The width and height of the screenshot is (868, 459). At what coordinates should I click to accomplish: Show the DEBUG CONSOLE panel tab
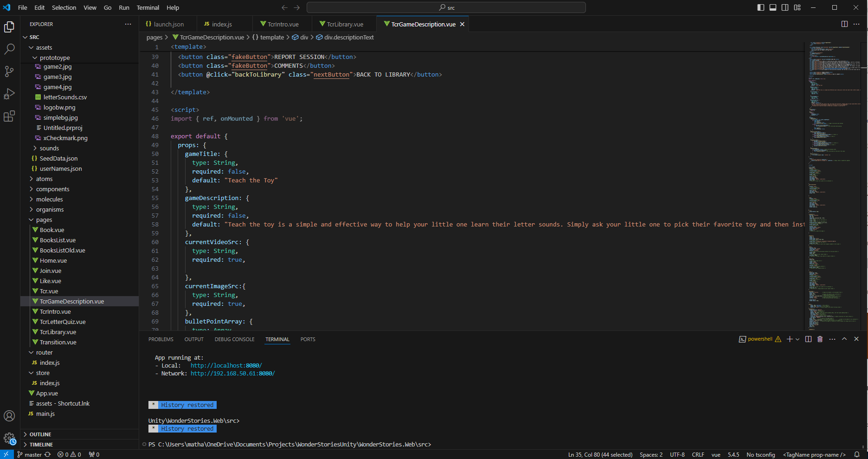pos(234,339)
